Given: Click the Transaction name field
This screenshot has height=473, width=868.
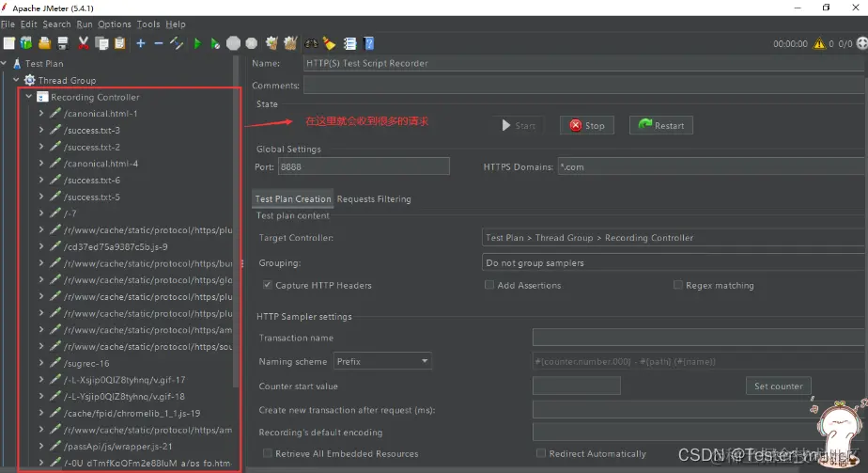Looking at the screenshot, I should point(700,338).
